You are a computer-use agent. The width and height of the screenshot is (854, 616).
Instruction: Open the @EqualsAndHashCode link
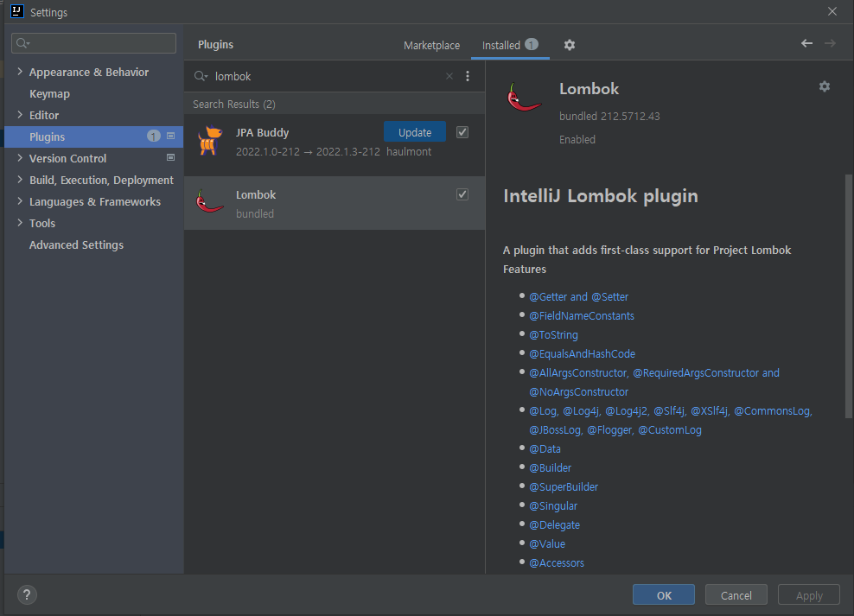point(583,354)
